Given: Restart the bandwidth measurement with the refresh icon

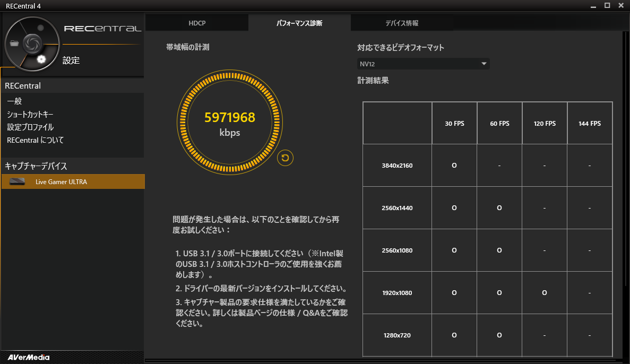Looking at the screenshot, I should pyautogui.click(x=285, y=158).
